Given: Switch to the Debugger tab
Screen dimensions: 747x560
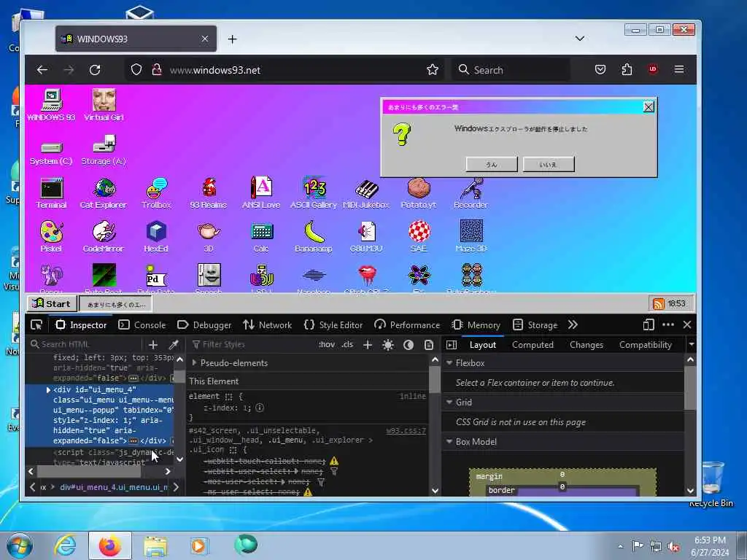Looking at the screenshot, I should tap(204, 324).
